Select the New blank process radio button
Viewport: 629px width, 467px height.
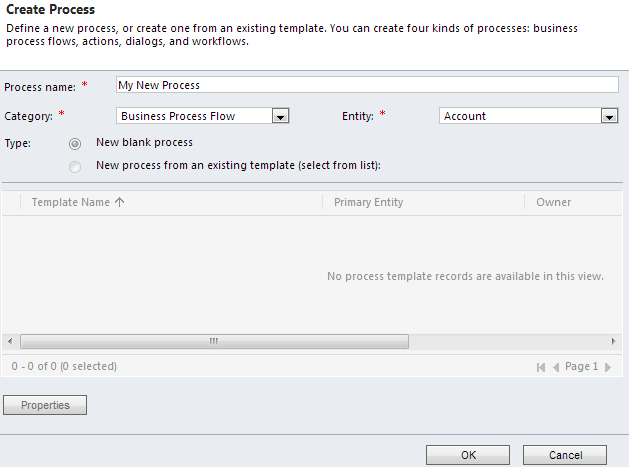(75, 144)
